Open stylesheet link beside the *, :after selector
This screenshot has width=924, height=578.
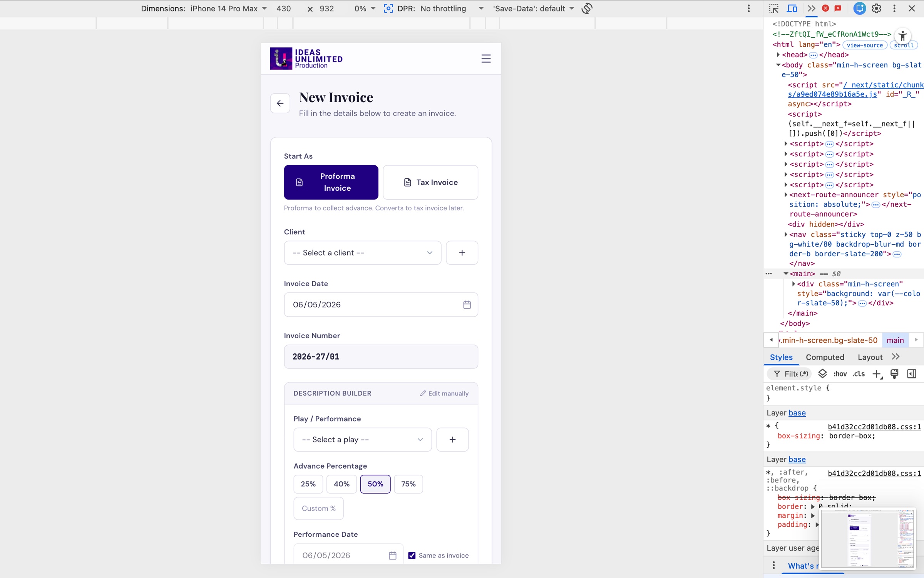pos(874,473)
